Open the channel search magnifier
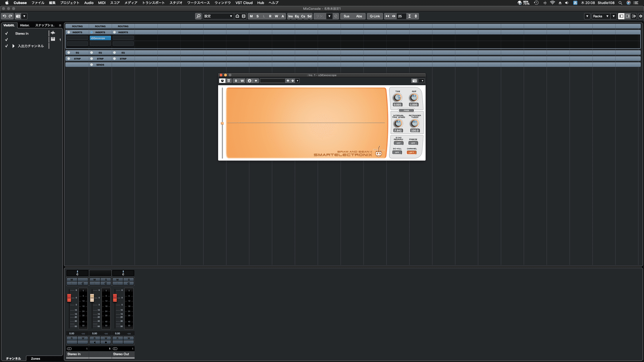 coord(198,16)
